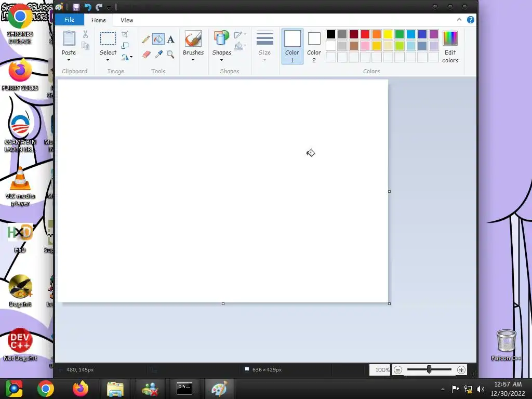
Task: Open Customize Quick Access Toolbar dropdown
Action: tap(109, 7)
